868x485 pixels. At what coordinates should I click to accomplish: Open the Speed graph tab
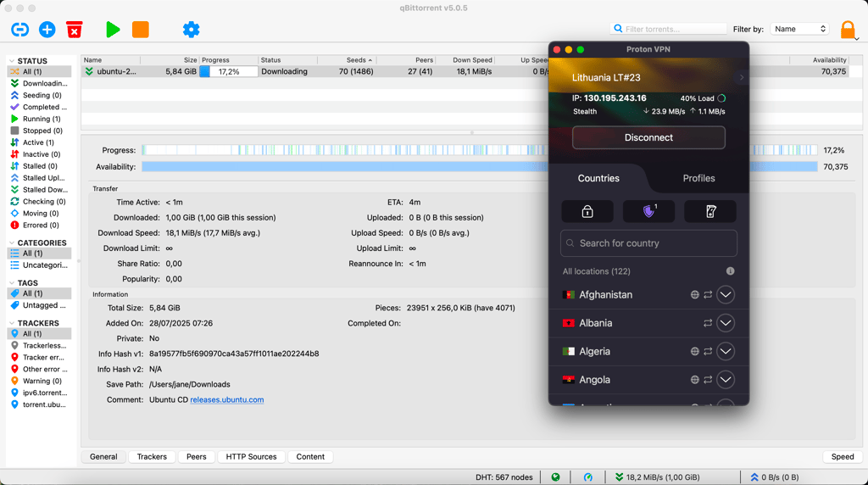(x=843, y=457)
